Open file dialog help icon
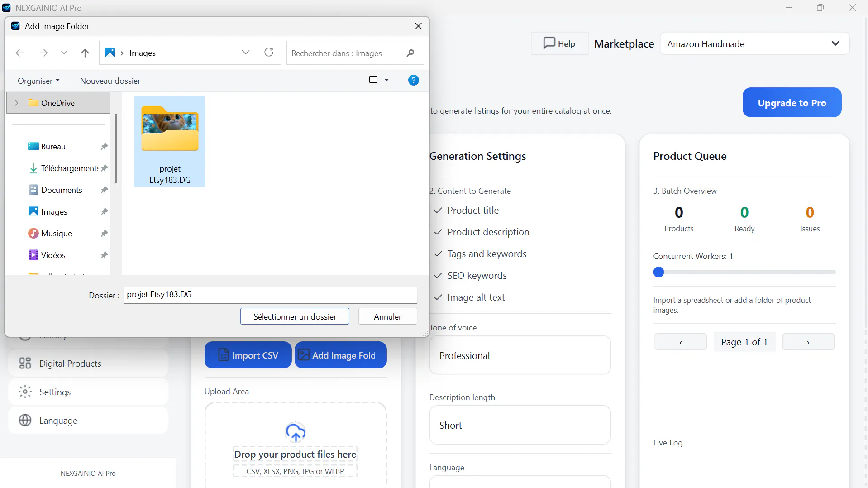This screenshot has height=488, width=868. click(x=413, y=80)
